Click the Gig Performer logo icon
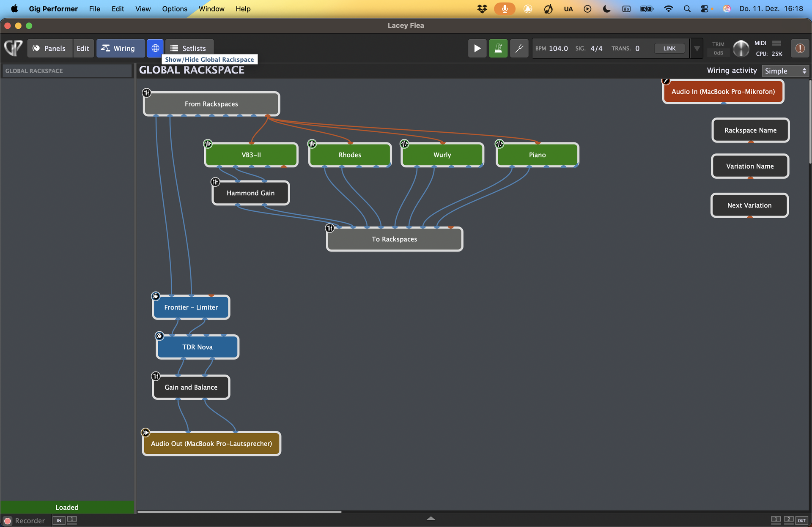Image resolution: width=812 pixels, height=527 pixels. [x=14, y=48]
